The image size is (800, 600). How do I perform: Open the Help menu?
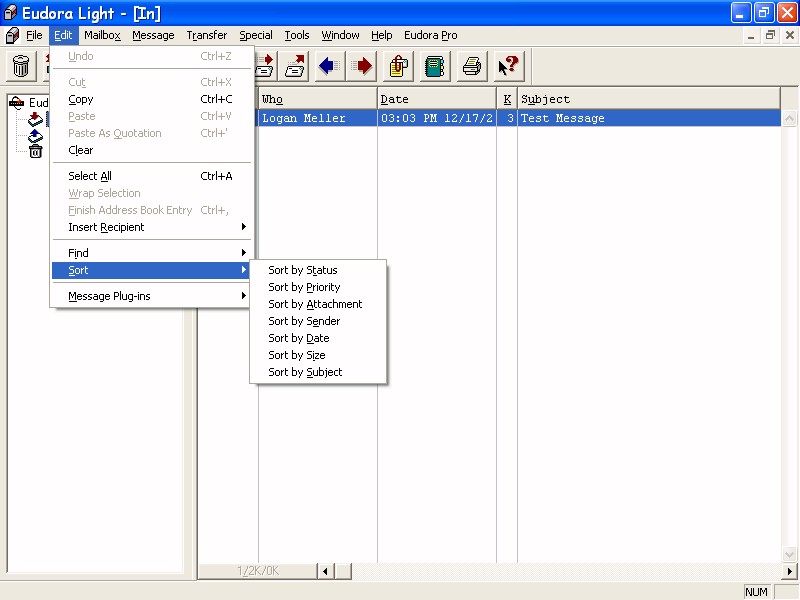tap(381, 35)
